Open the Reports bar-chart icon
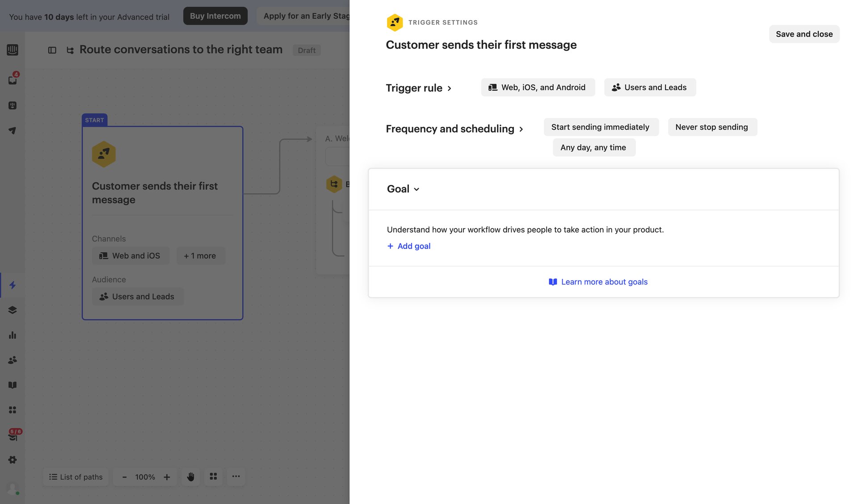Image resolution: width=858 pixels, height=504 pixels. pyautogui.click(x=12, y=335)
